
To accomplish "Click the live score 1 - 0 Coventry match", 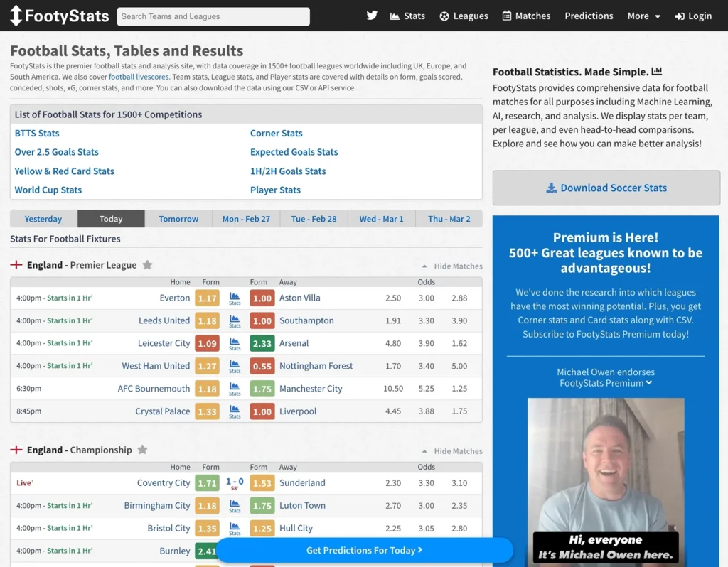I will pyautogui.click(x=235, y=483).
